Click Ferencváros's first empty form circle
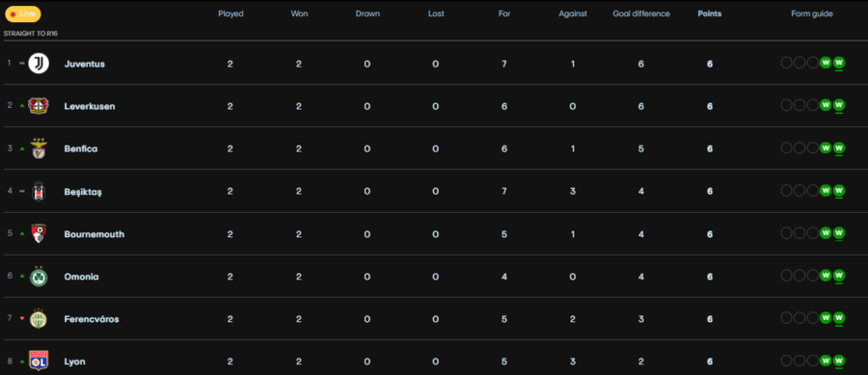The width and height of the screenshot is (868, 375). tap(786, 317)
